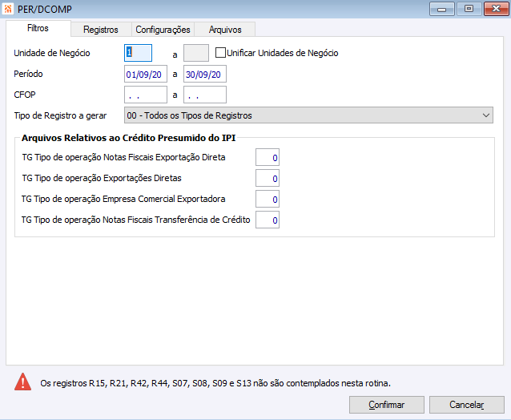The image size is (511, 420).
Task: Switch to the Arquivos tab
Action: 225,30
